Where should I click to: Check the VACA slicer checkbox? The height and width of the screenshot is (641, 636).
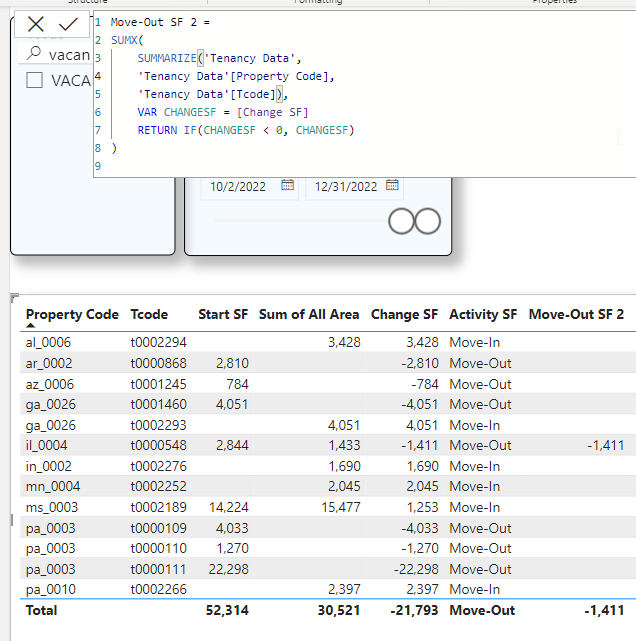pos(34,80)
